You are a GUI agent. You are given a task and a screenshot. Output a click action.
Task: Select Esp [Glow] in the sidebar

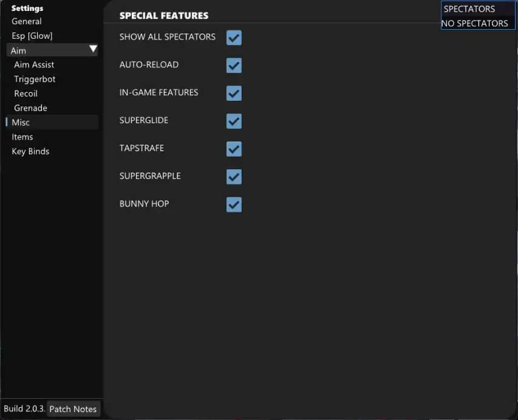[x=32, y=36]
